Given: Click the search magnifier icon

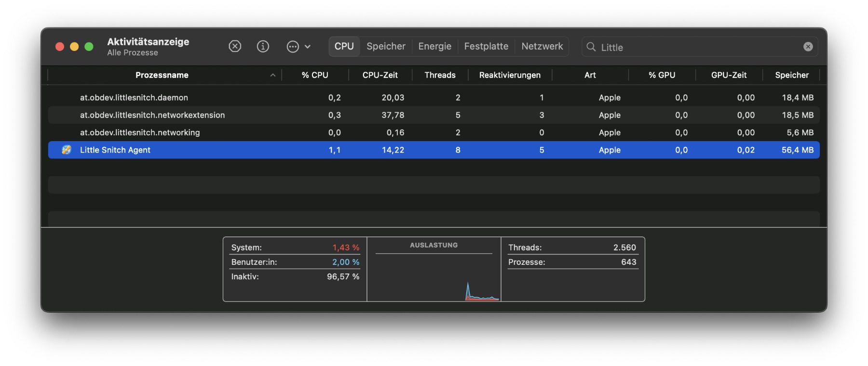Looking at the screenshot, I should coord(591,47).
